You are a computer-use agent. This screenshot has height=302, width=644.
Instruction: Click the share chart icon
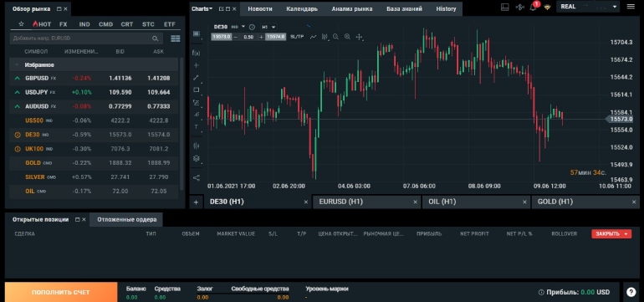point(197,177)
